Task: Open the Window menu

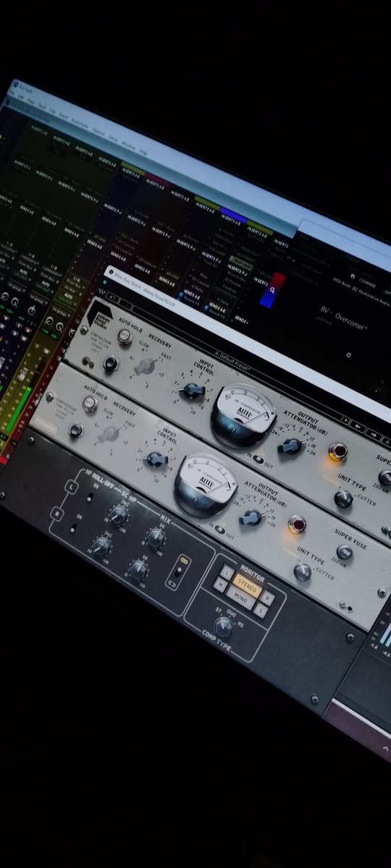Action: pos(127,144)
